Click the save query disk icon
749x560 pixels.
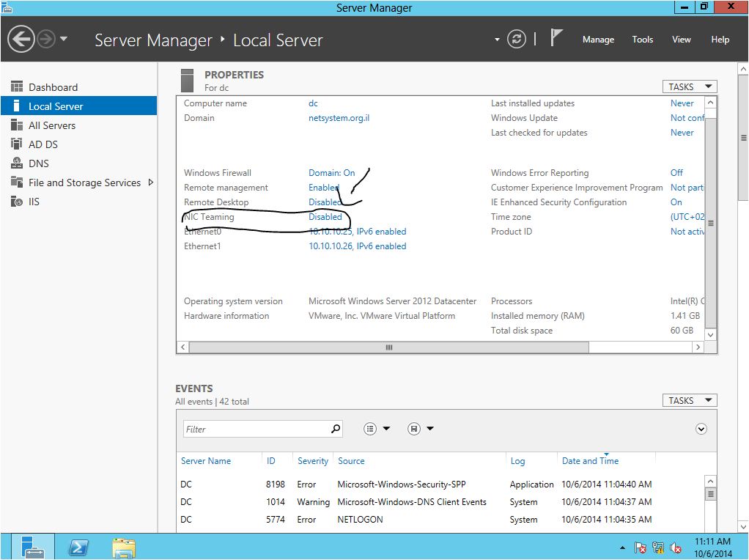[413, 429]
